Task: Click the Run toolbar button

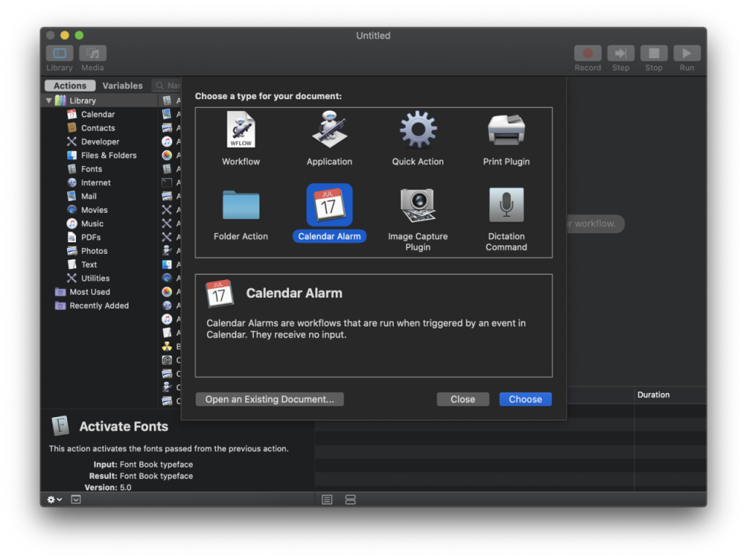Action: click(686, 53)
